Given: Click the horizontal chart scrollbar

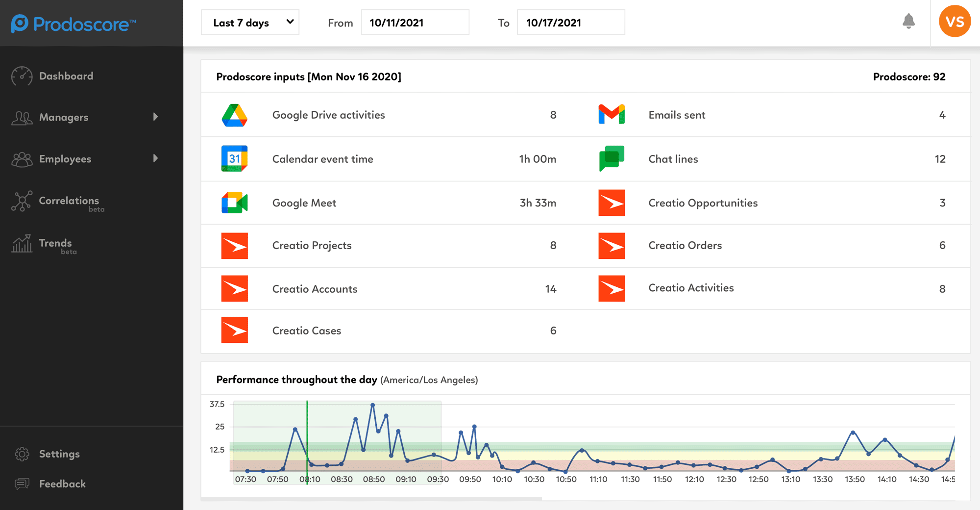Looking at the screenshot, I should (x=371, y=499).
